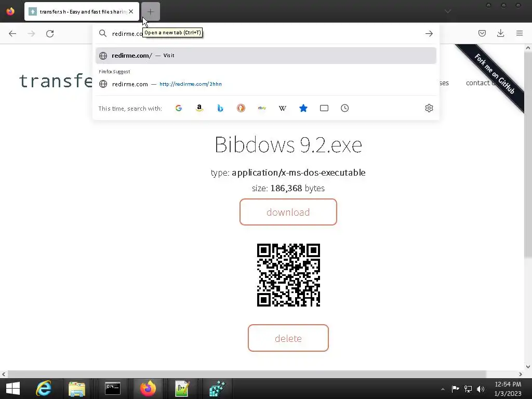Click horizontal scrollbar right arrow
The height and width of the screenshot is (399, 532).
[521, 374]
